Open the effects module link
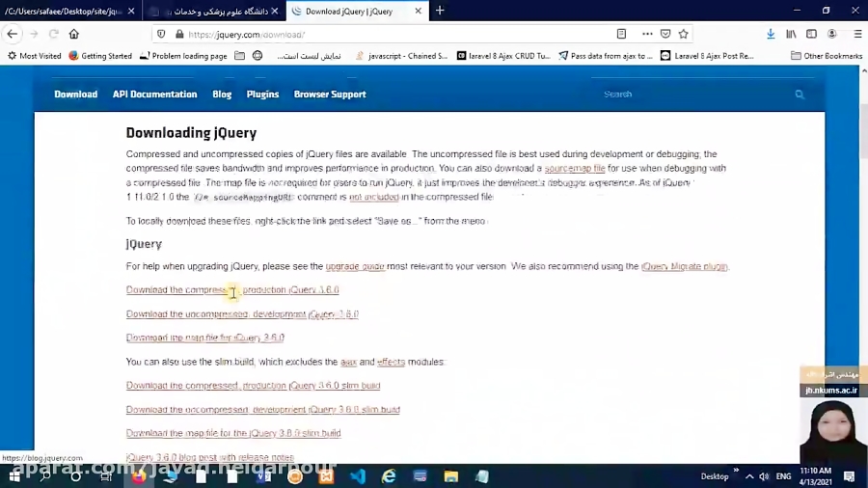 point(391,362)
